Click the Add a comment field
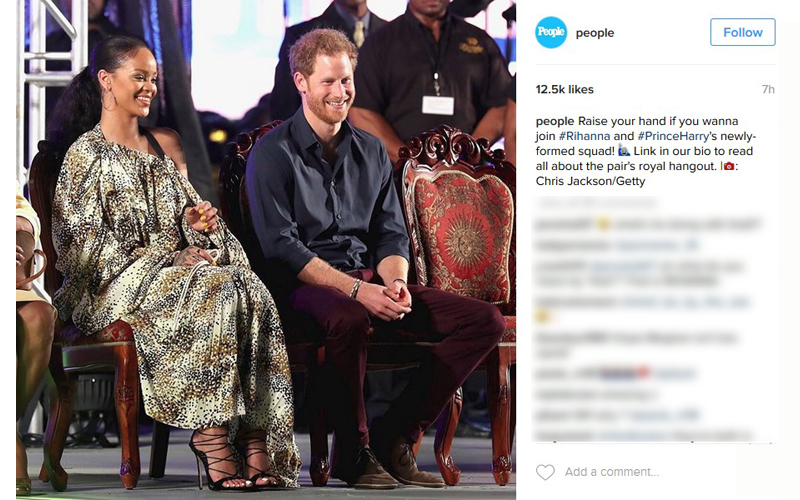 click(x=611, y=472)
